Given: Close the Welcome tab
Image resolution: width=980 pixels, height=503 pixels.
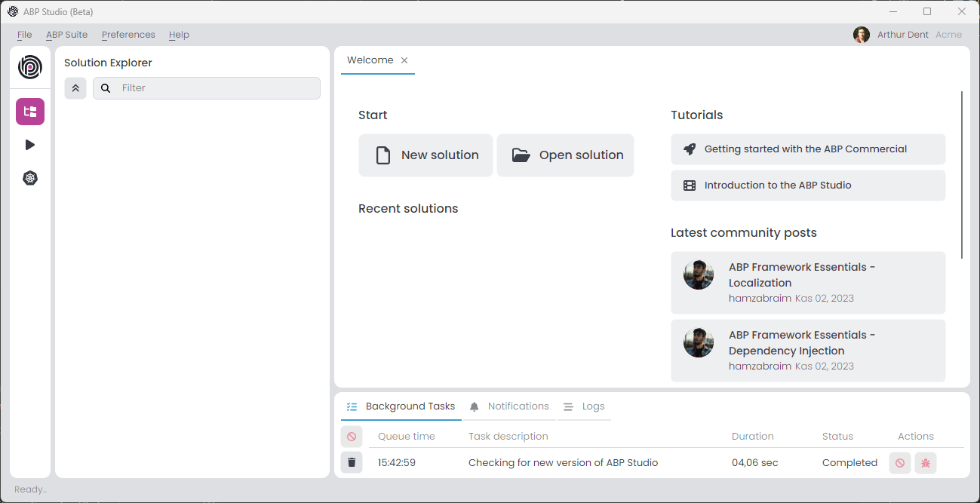Looking at the screenshot, I should click(404, 60).
